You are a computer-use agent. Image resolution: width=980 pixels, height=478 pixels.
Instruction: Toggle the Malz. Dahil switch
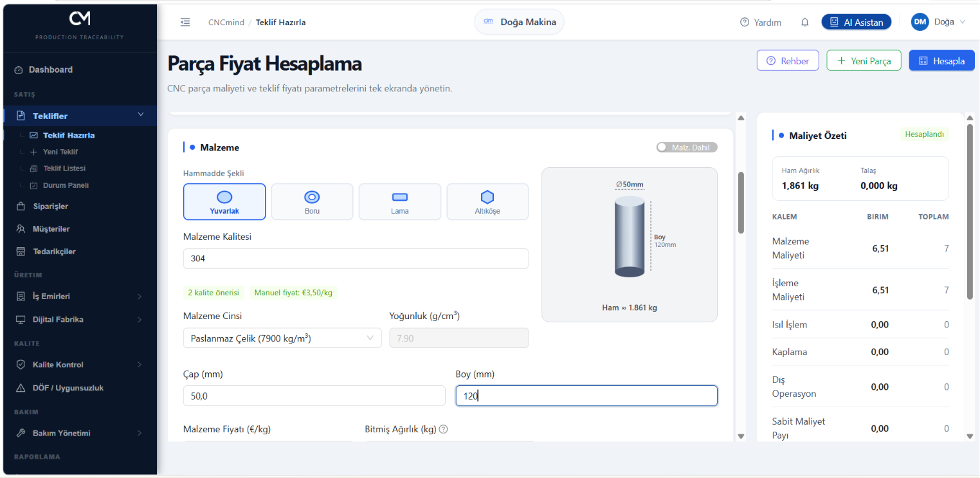pos(686,147)
